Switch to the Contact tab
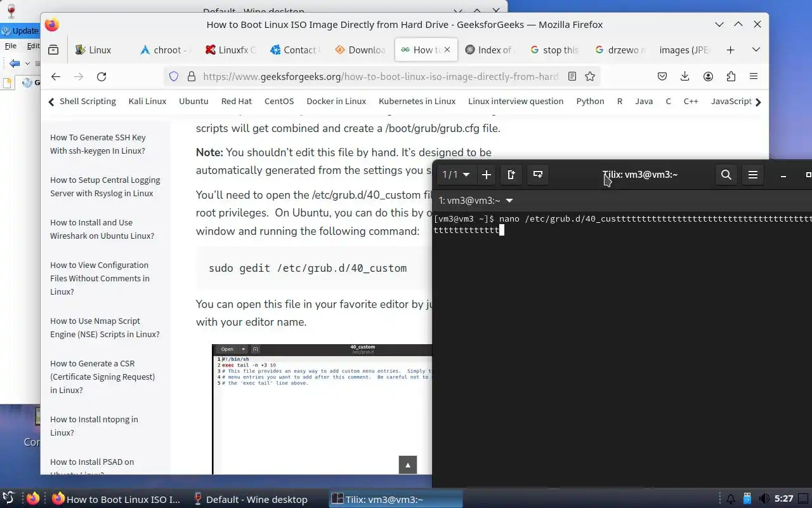This screenshot has height=508, width=812. coord(295,50)
